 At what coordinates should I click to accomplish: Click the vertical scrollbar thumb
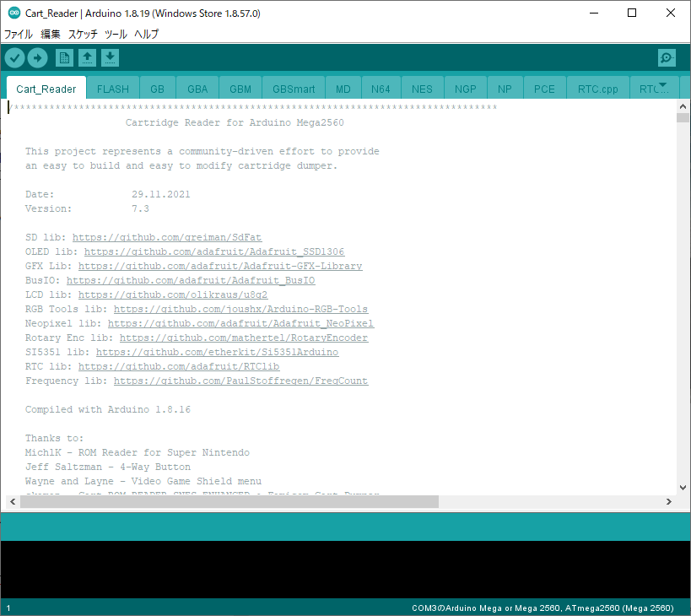tap(683, 117)
